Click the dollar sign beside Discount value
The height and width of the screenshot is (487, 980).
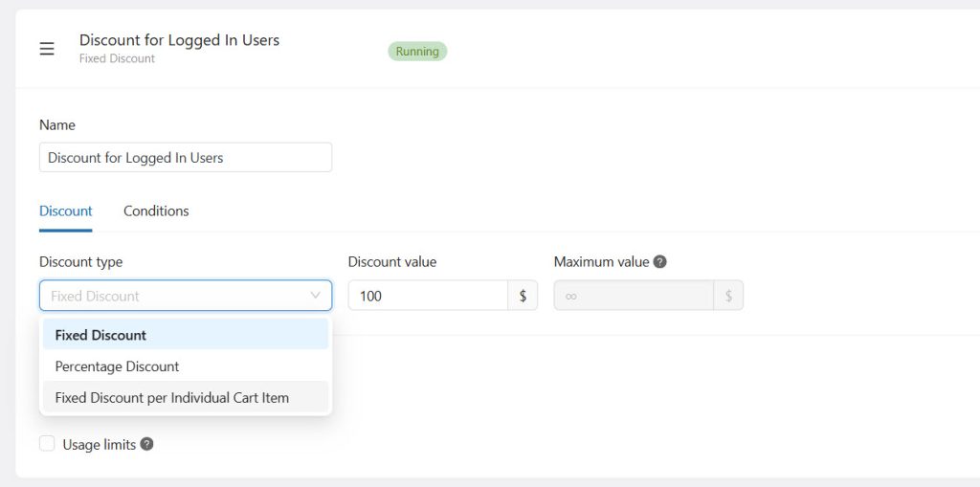point(523,296)
